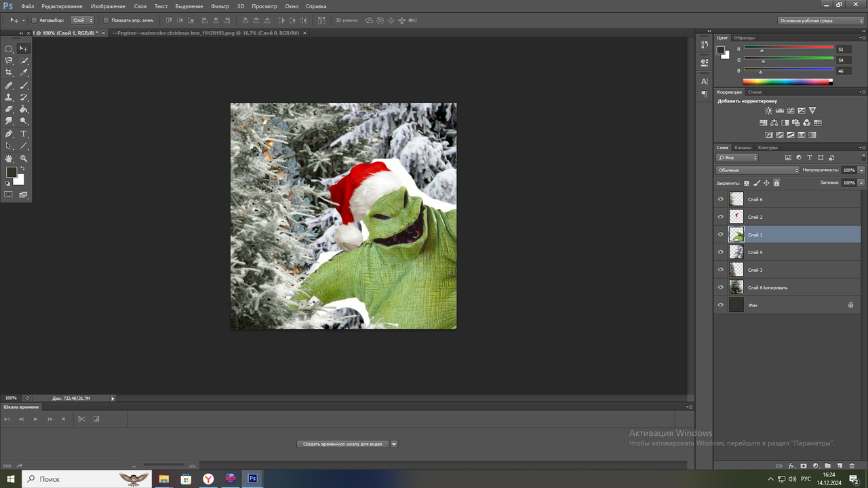Hide layer Слой 6
868x488 pixels.
(721, 199)
